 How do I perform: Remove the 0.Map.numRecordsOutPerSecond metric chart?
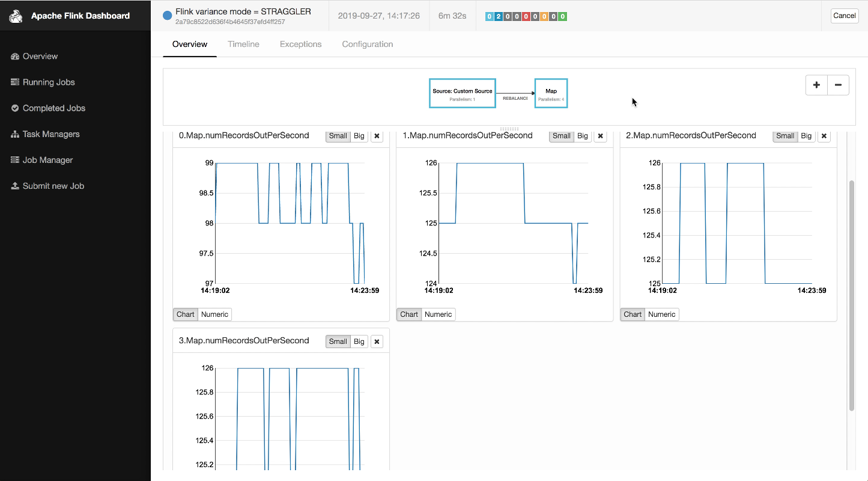coord(377,136)
